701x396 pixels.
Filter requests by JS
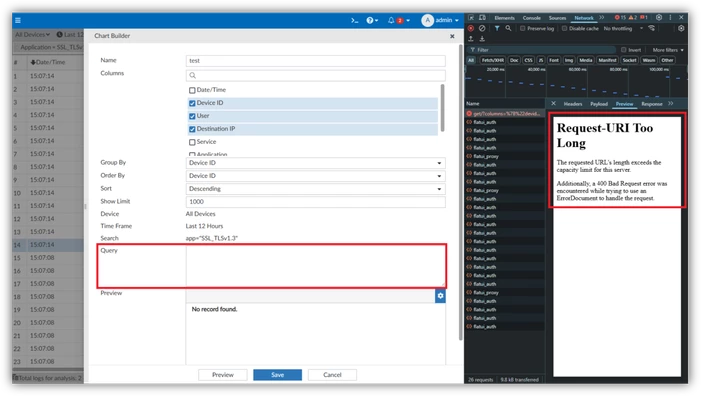pyautogui.click(x=541, y=60)
